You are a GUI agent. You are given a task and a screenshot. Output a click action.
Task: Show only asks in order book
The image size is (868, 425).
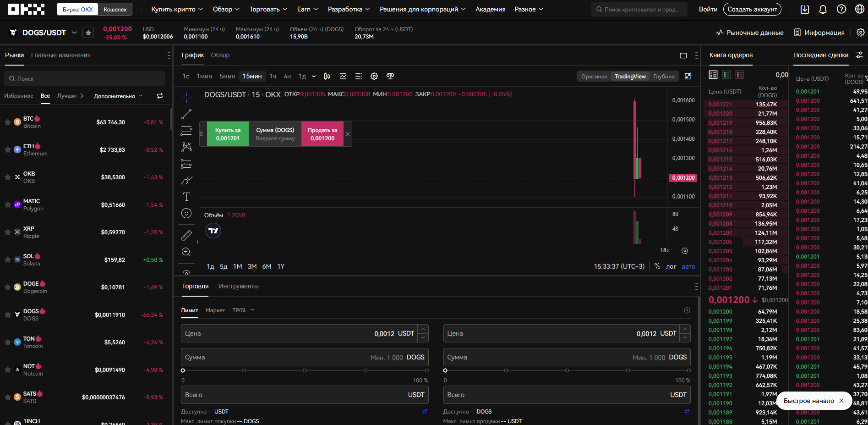740,75
